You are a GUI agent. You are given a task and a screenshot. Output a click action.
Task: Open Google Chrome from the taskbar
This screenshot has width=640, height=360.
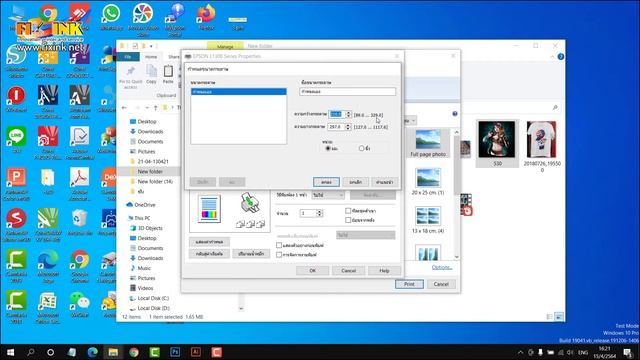tap(134, 352)
